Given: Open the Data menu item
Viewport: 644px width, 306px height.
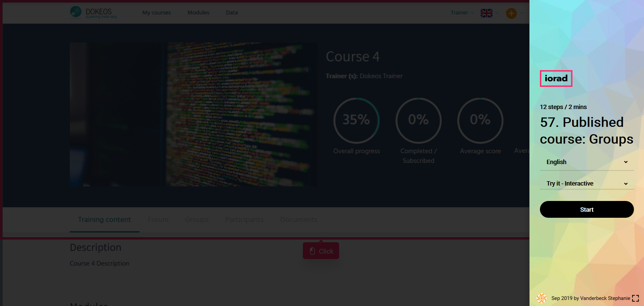Looking at the screenshot, I should [232, 13].
